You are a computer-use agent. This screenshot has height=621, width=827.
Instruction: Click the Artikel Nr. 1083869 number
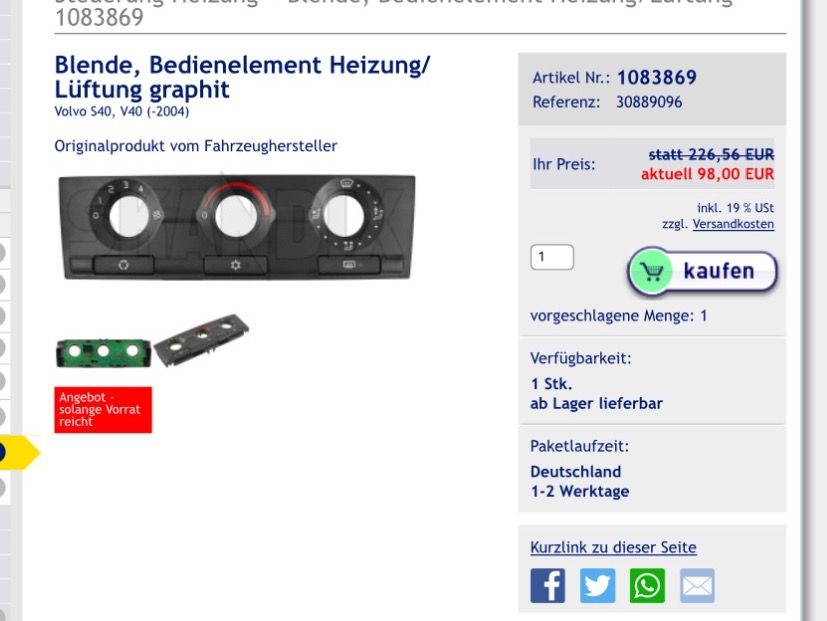click(x=657, y=78)
